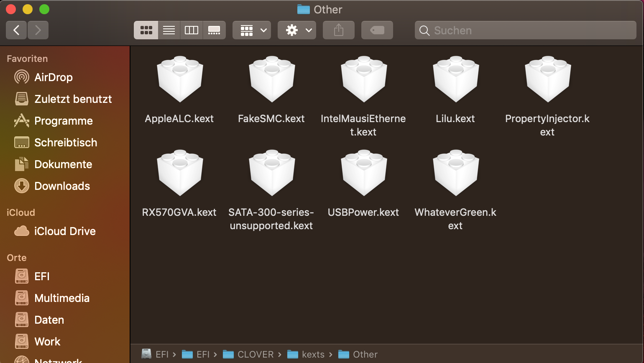Select the Multimedia volume in the sidebar
The height and width of the screenshot is (363, 644).
(x=65, y=298)
